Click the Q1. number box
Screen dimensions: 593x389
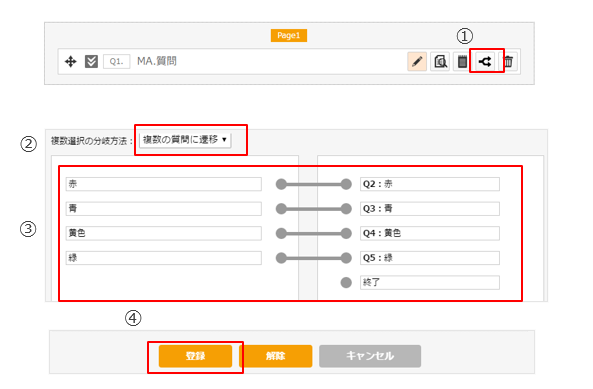click(x=116, y=61)
